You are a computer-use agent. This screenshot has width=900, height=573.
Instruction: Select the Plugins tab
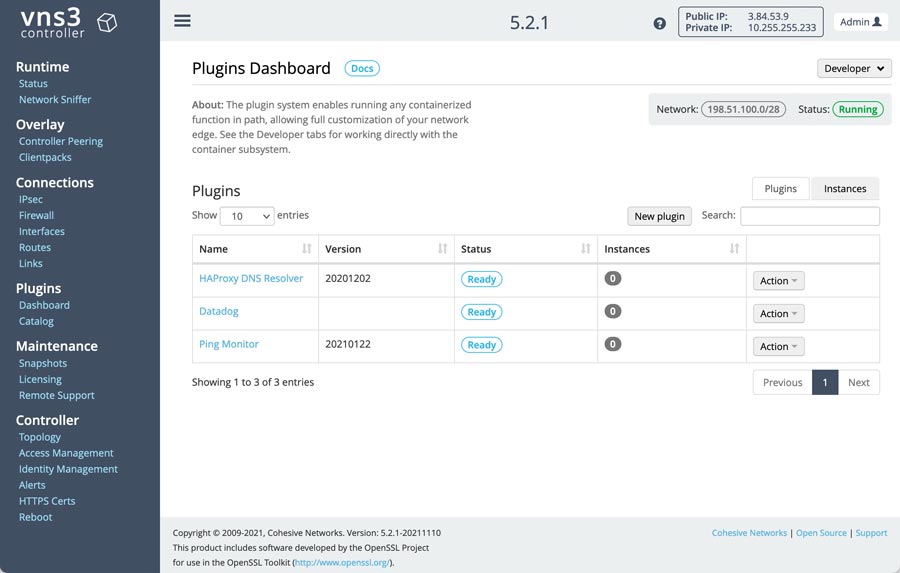(x=781, y=188)
